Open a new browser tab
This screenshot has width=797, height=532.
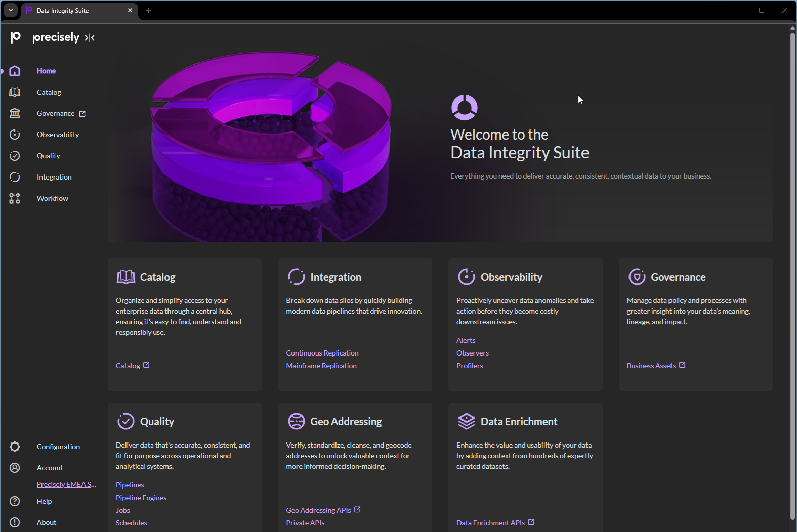click(148, 10)
